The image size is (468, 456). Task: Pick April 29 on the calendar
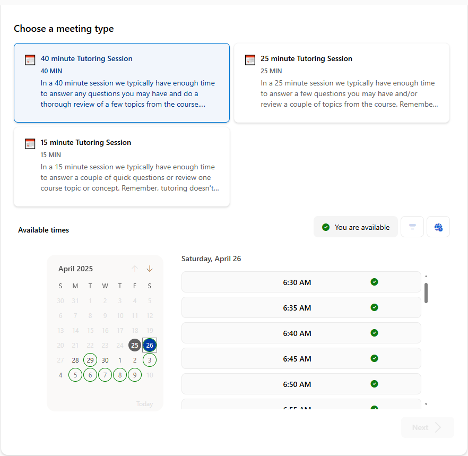pyautogui.click(x=90, y=360)
